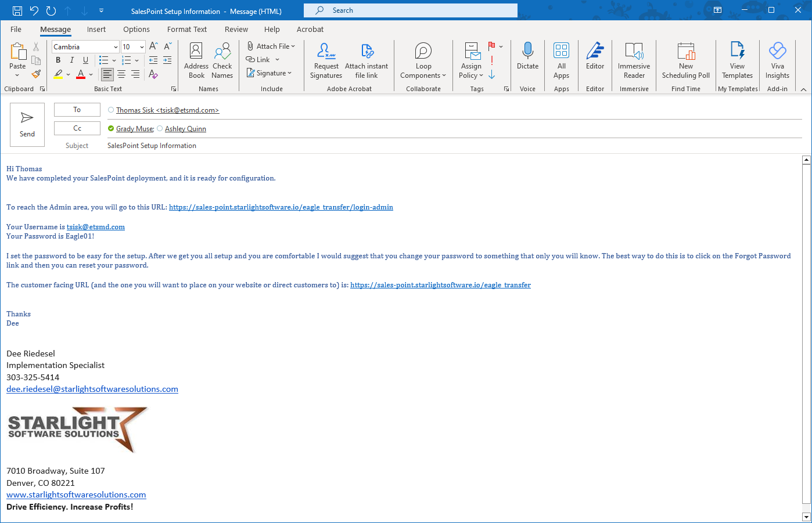This screenshot has height=523, width=812.
Task: Collapse the ribbon with the chevron
Action: coord(803,89)
